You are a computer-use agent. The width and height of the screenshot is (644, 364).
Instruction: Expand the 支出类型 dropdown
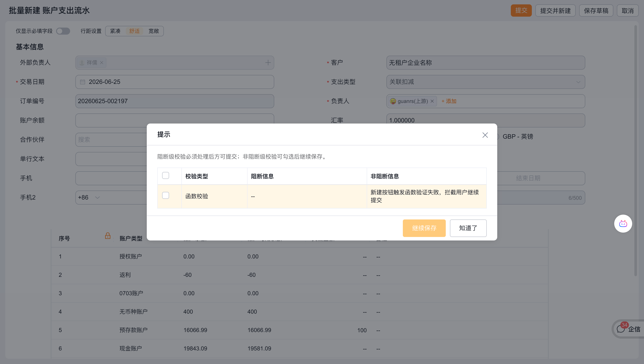coord(578,82)
